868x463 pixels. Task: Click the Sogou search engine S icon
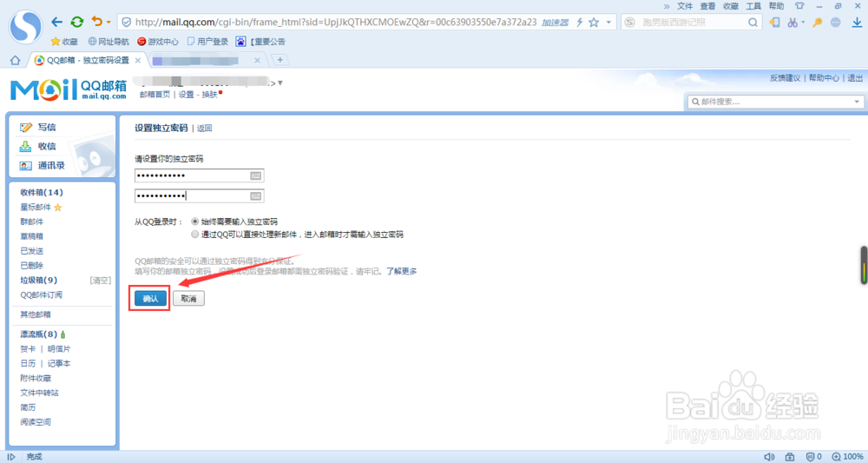pyautogui.click(x=629, y=23)
